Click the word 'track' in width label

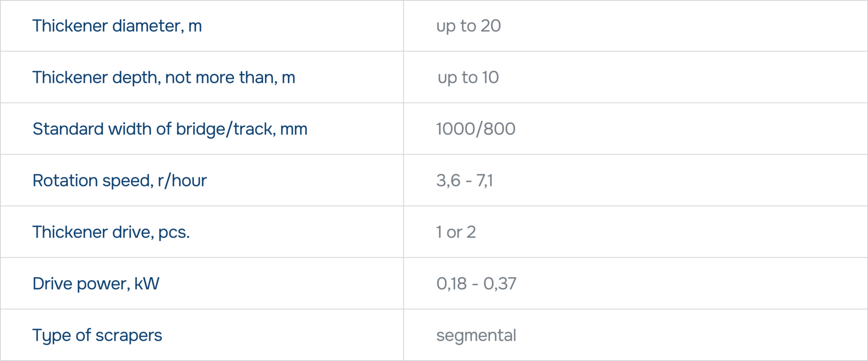click(x=253, y=129)
